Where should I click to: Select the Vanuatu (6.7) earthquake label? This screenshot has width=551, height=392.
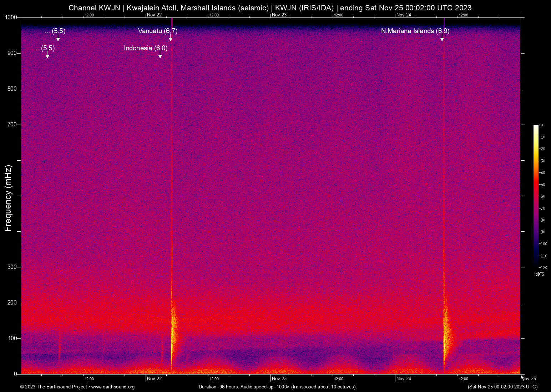[157, 31]
